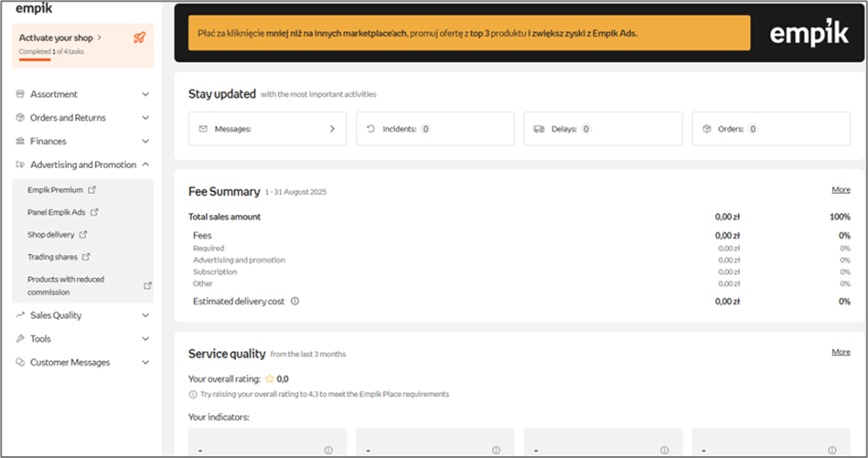Click the More link in Fee Summary
The image size is (868, 458).
point(841,190)
